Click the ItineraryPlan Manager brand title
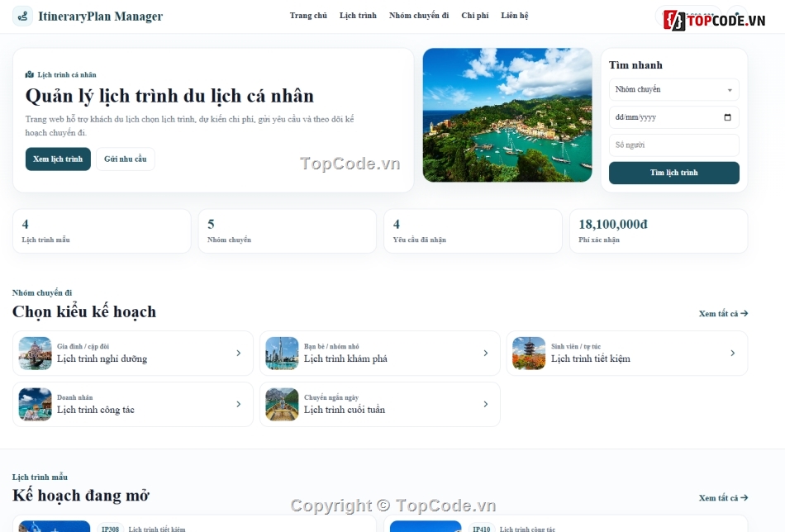785x532 pixels. coord(100,16)
